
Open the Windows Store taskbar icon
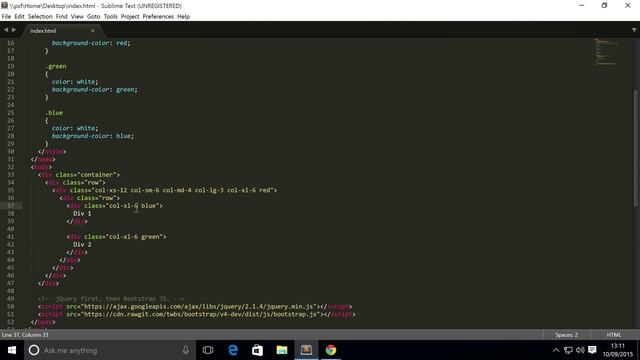258,350
